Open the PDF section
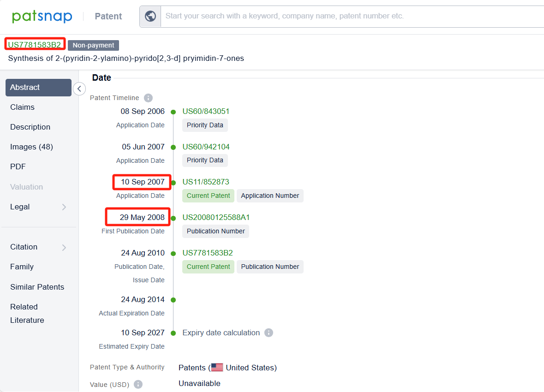 (x=18, y=166)
